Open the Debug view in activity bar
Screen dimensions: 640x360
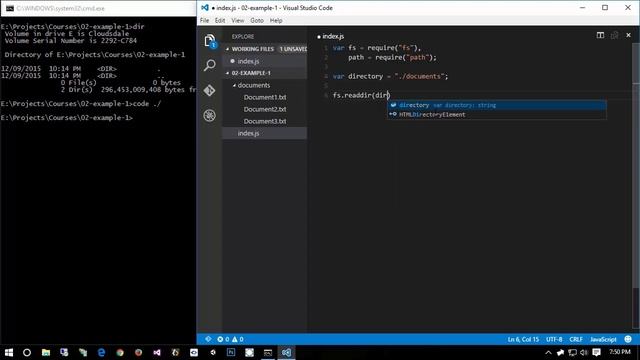click(x=209, y=116)
